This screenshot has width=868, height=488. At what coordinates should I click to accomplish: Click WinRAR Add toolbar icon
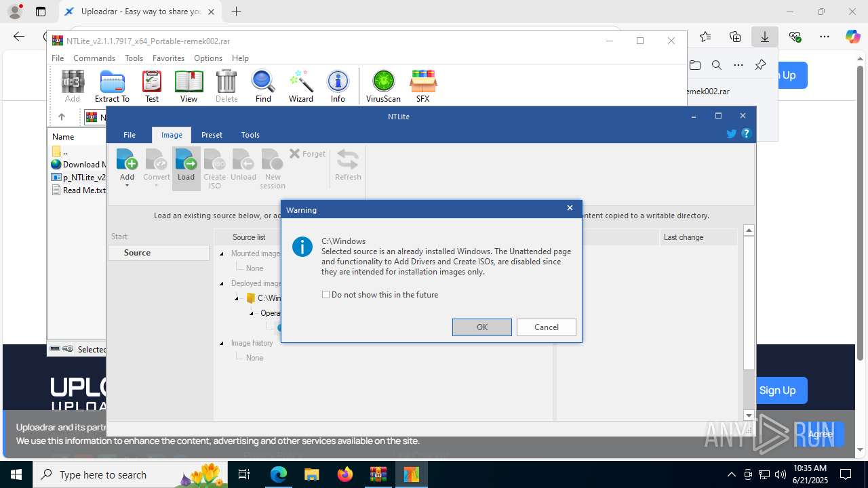73,86
